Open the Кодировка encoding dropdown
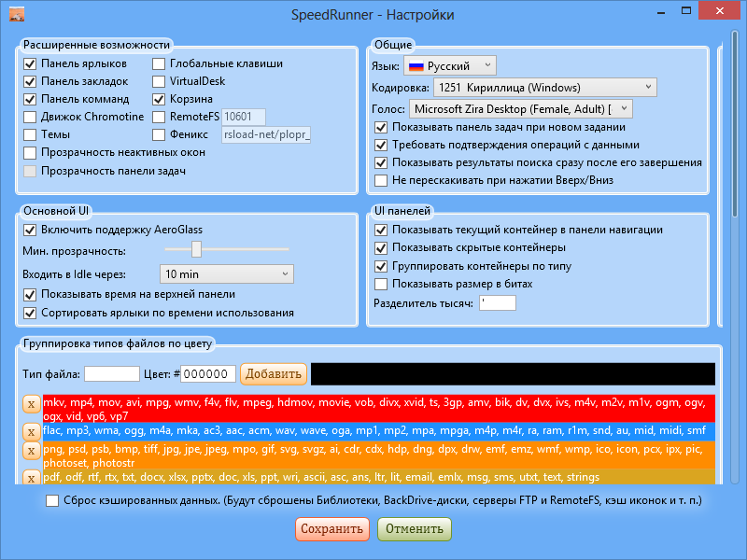Screen dimensions: 747x560 click(x=545, y=88)
